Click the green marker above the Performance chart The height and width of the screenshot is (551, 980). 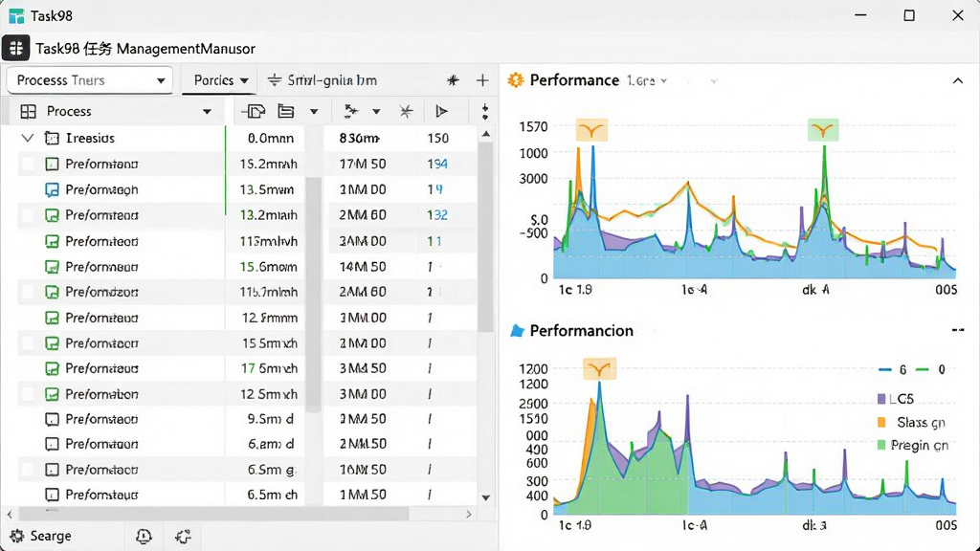[822, 130]
